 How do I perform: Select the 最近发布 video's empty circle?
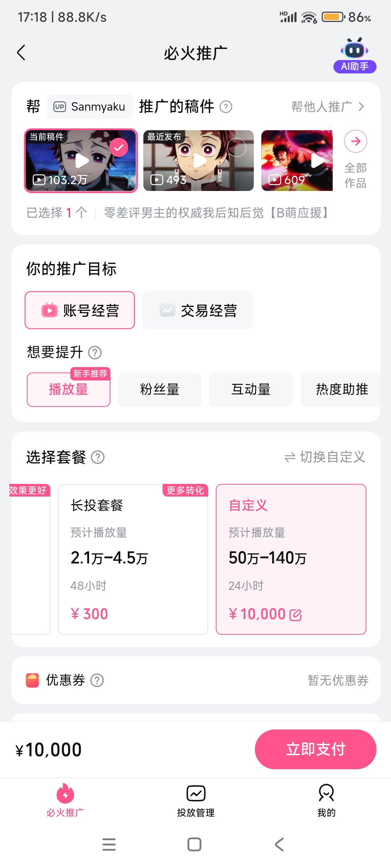(236, 148)
